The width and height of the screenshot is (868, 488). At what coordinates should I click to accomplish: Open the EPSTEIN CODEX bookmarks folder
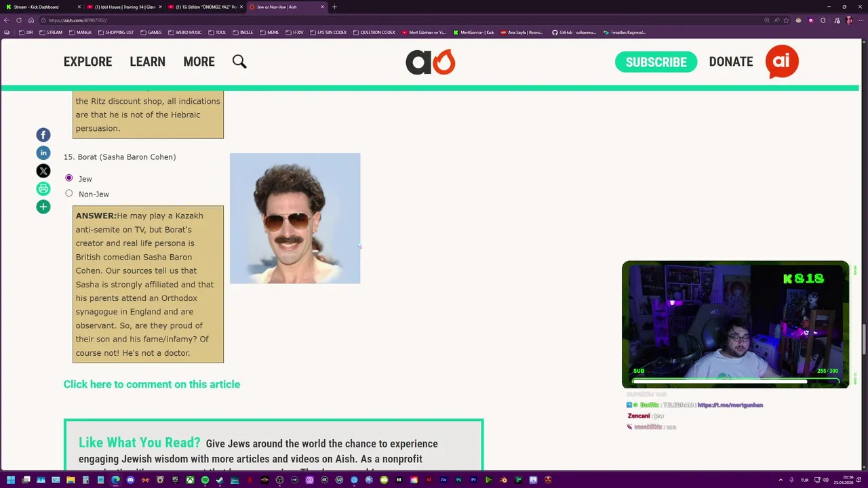tap(328, 33)
